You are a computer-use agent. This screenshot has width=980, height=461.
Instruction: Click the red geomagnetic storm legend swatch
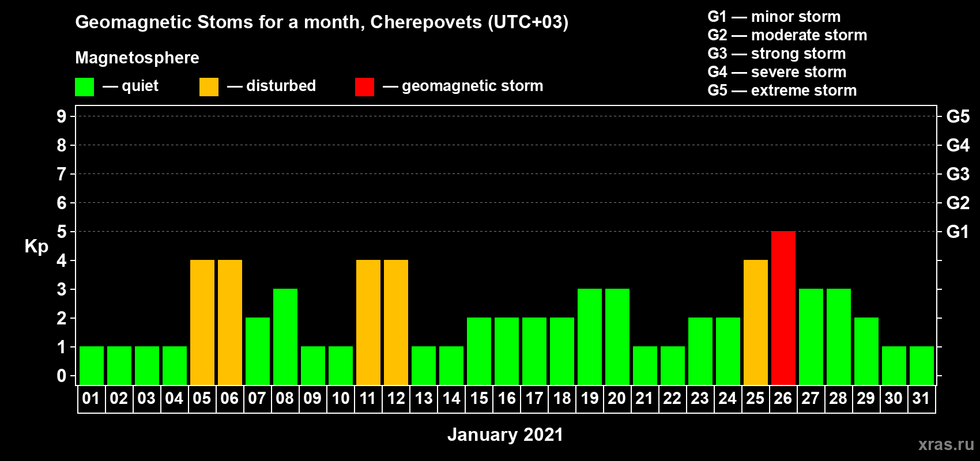[x=364, y=87]
